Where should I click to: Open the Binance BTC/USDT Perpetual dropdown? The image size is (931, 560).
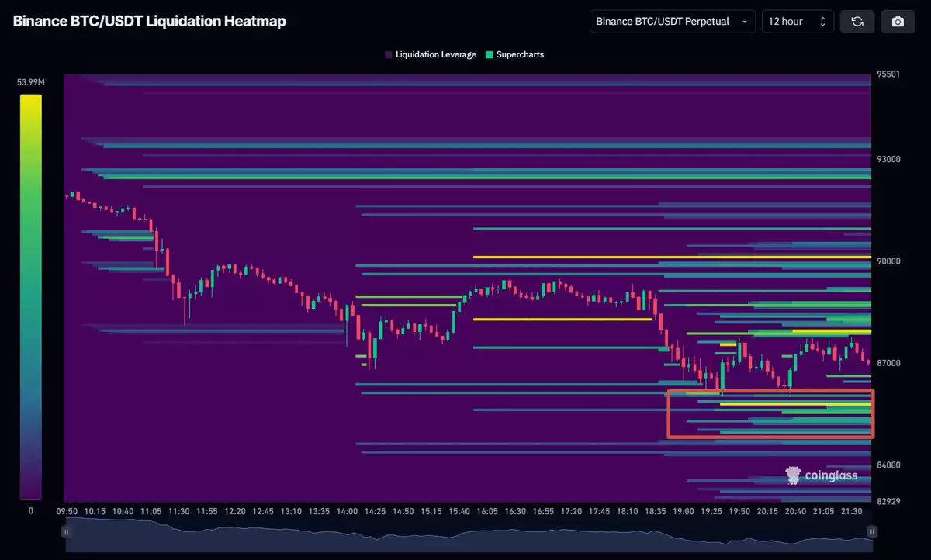(x=673, y=22)
